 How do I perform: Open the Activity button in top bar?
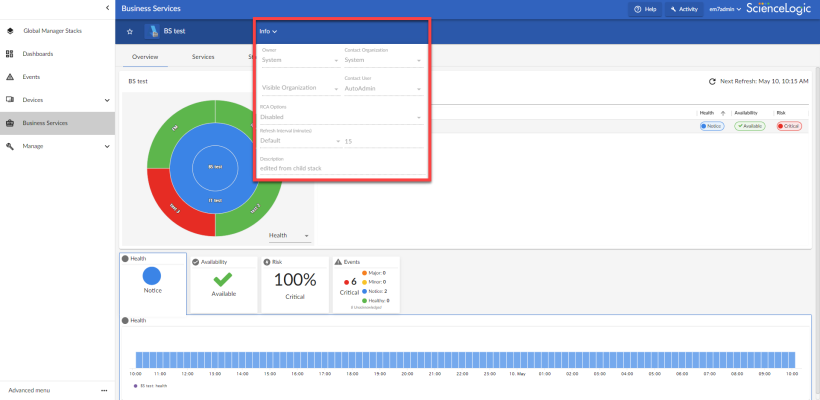684,9
